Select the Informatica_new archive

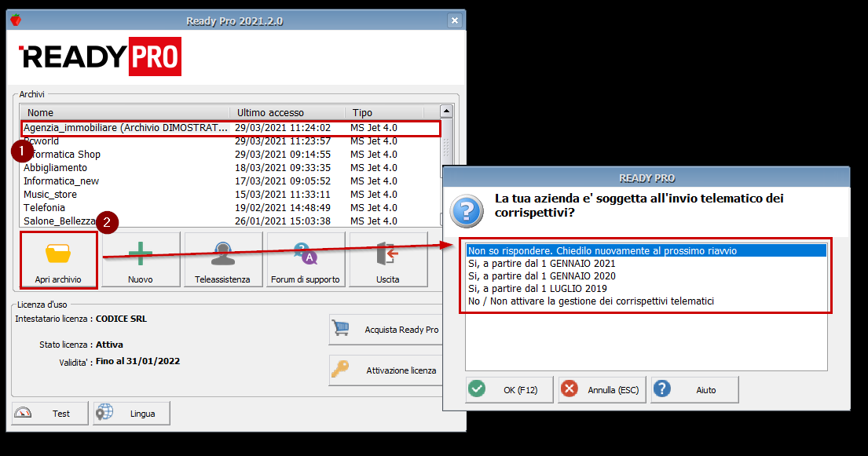[x=229, y=181]
